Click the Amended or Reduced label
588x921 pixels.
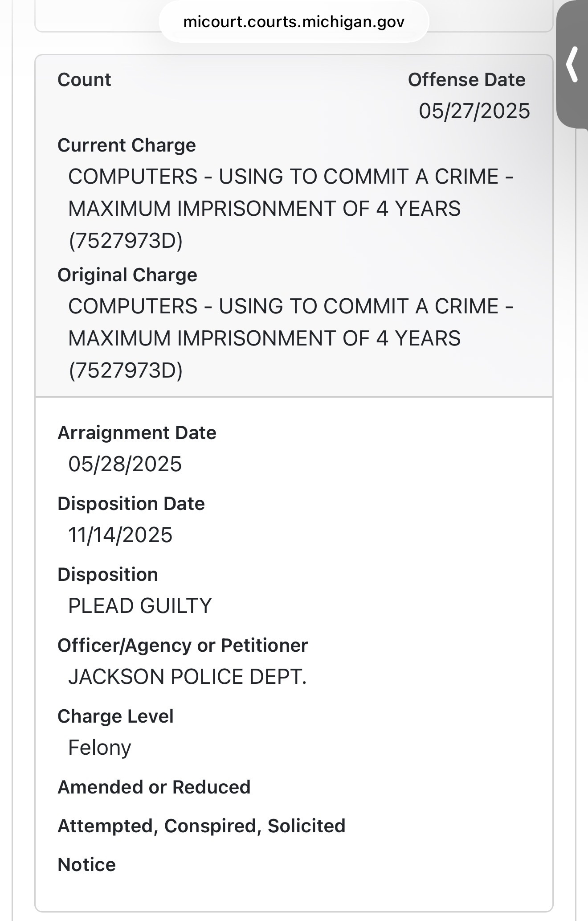pyautogui.click(x=154, y=787)
